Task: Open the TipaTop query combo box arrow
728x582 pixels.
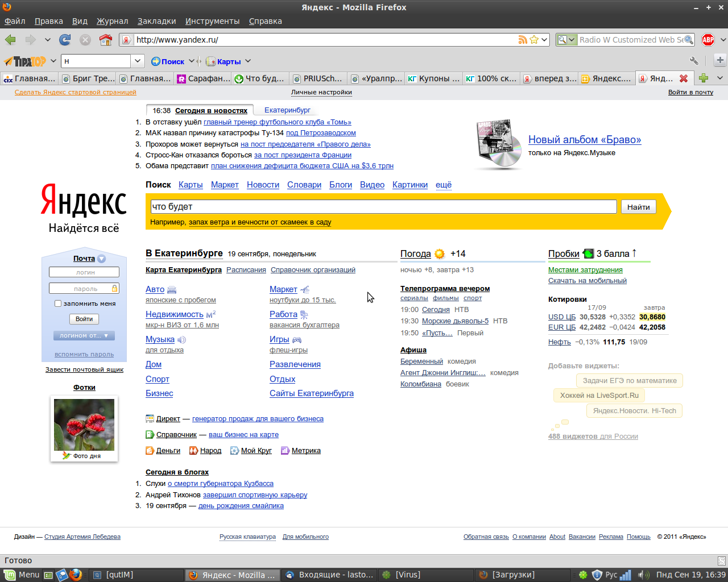Action: [137, 61]
